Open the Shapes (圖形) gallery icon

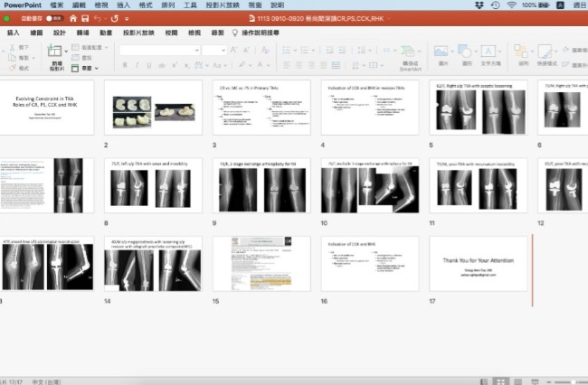(x=466, y=53)
